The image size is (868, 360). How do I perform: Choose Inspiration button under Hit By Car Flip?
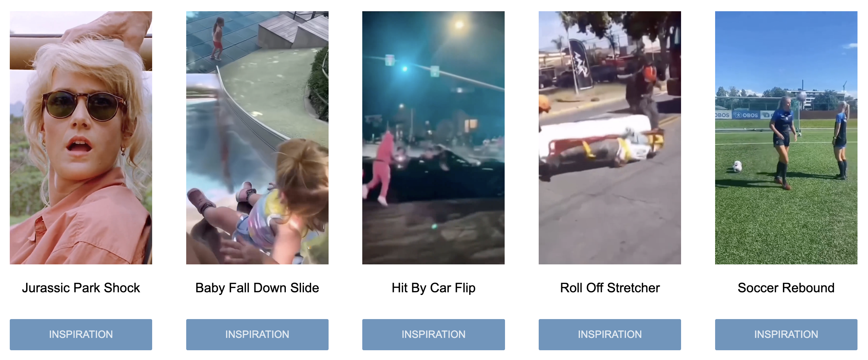point(433,334)
